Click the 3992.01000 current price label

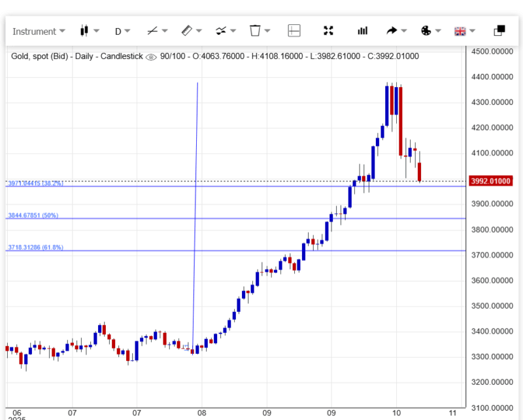point(490,181)
